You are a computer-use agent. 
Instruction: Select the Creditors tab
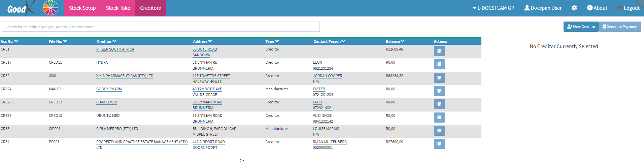click(150, 8)
